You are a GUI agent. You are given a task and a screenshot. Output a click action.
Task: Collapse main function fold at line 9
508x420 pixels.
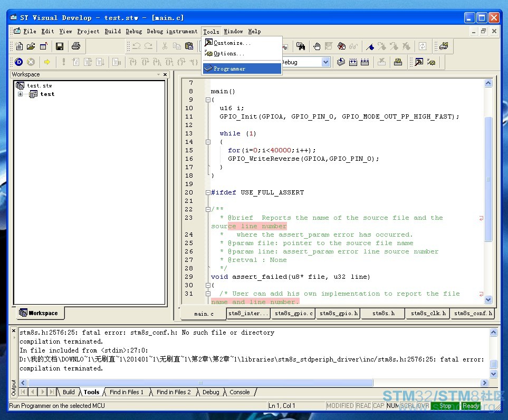pyautogui.click(x=208, y=100)
